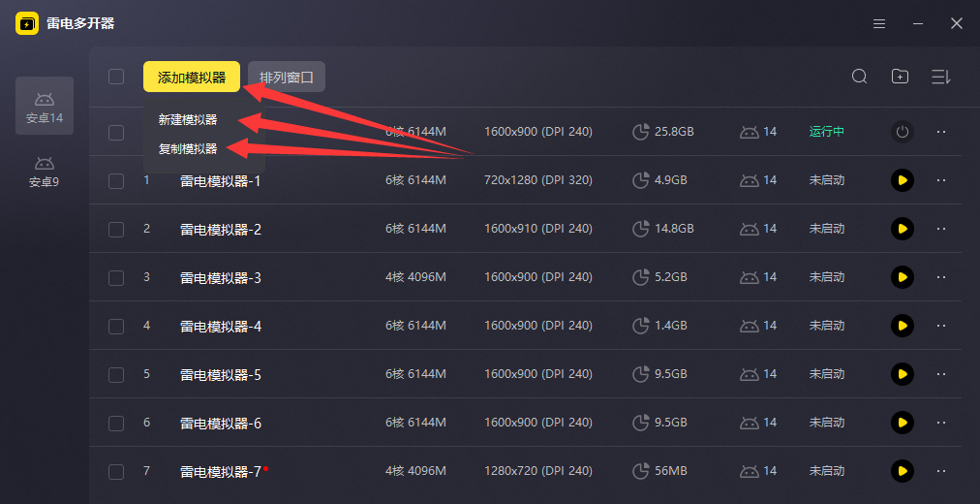Click the LDMultiPlayer yellow logo icon

click(x=27, y=24)
